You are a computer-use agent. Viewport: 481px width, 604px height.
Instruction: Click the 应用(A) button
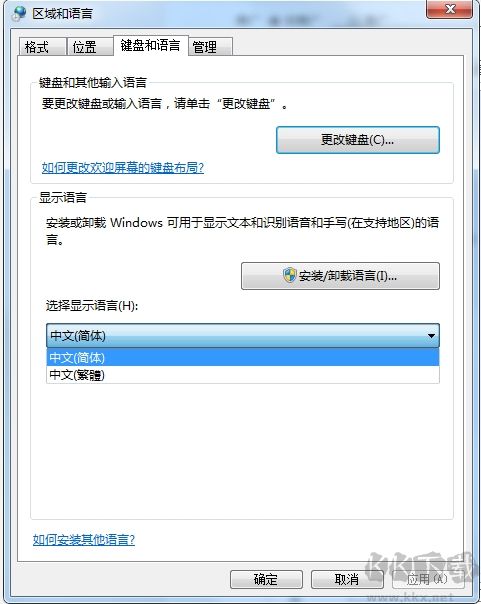point(428,579)
